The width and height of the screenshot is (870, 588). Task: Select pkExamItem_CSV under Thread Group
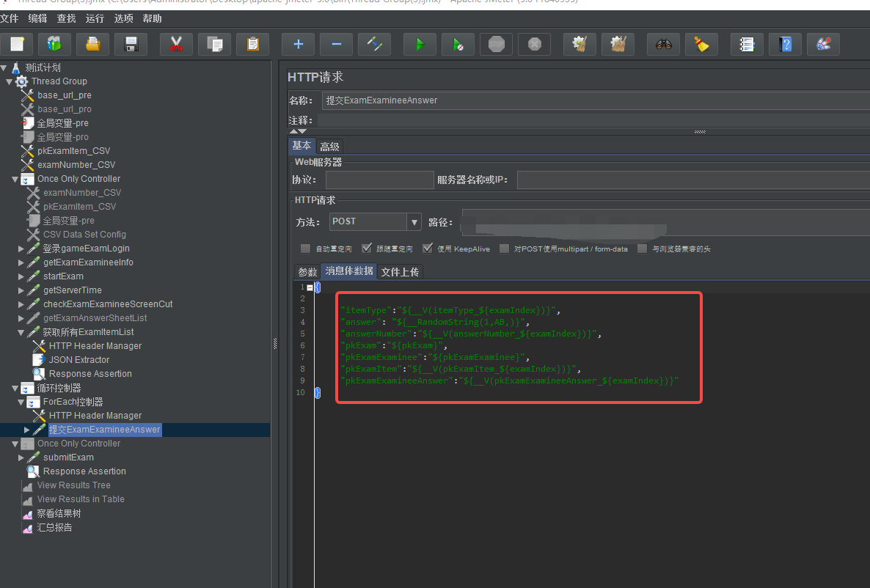[74, 151]
